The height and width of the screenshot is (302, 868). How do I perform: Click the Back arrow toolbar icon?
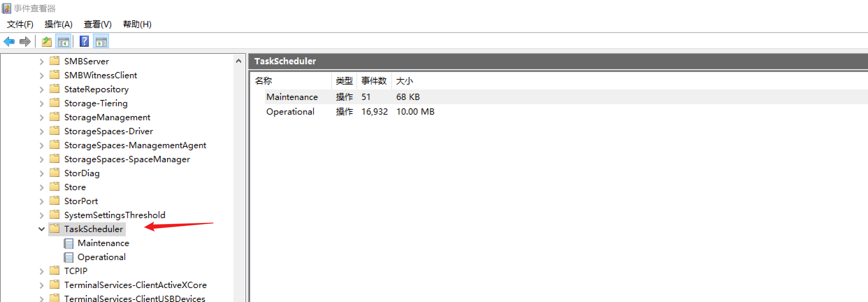coord(9,42)
